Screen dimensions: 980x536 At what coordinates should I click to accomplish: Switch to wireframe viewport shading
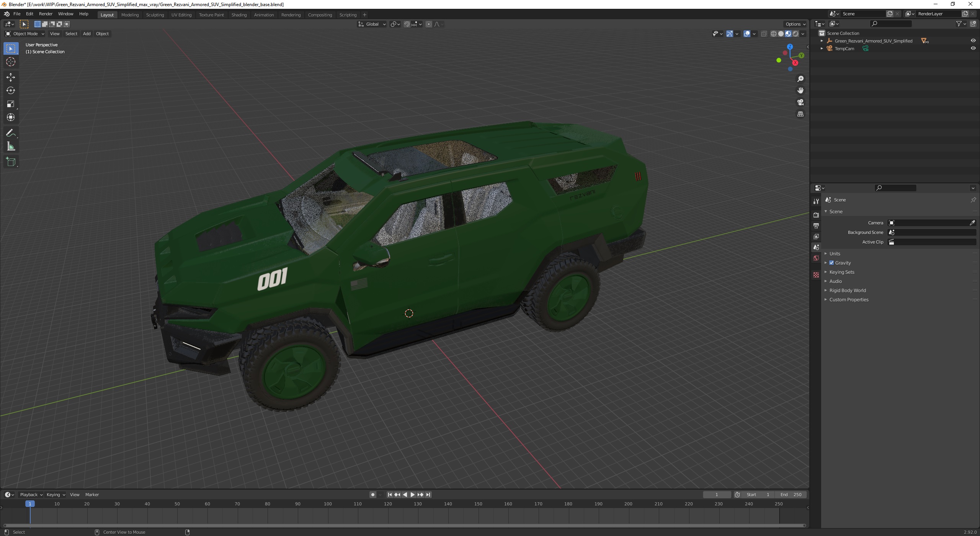[773, 34]
